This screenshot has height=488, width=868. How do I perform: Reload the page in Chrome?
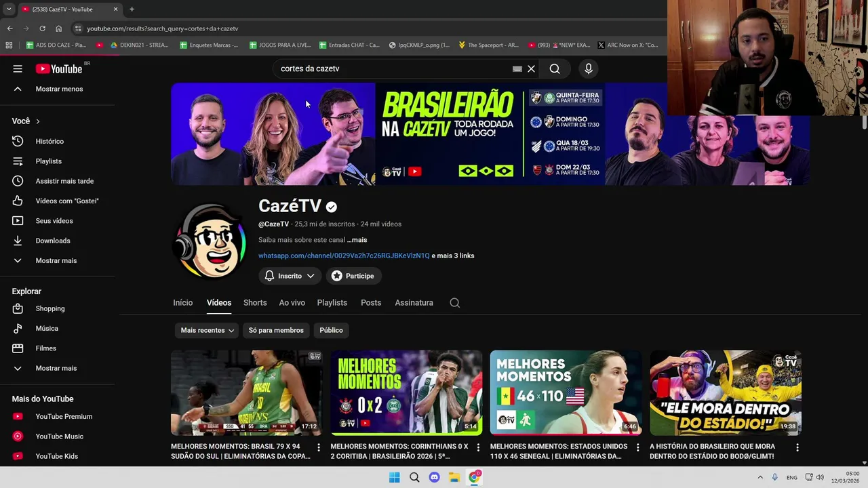tap(42, 28)
